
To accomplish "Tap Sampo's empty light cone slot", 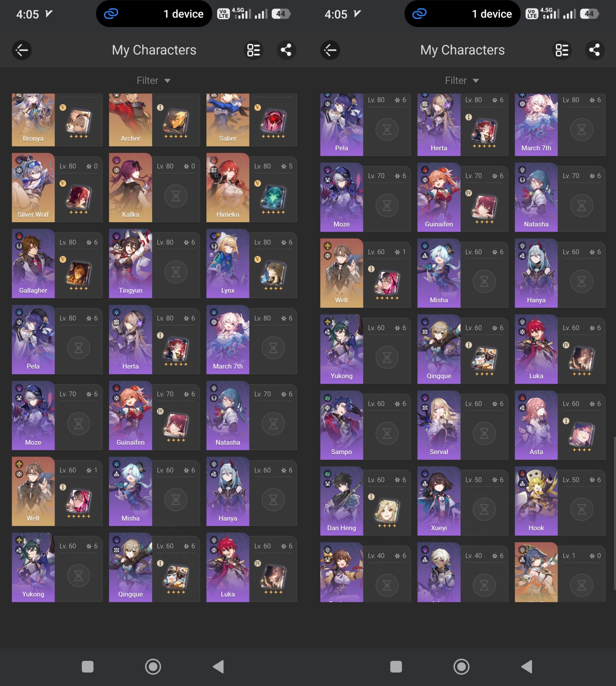I will pos(387,433).
